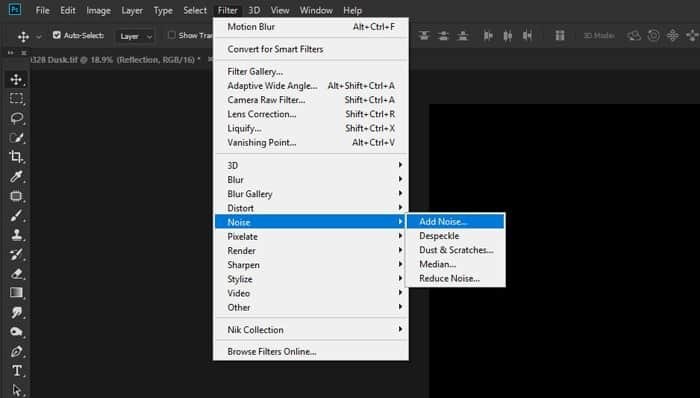Open the View menu

pos(280,10)
